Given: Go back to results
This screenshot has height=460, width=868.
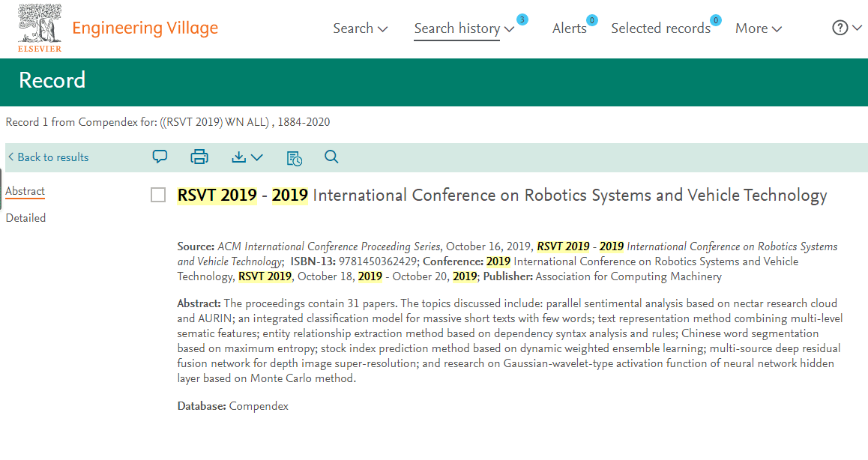Looking at the screenshot, I should (49, 157).
